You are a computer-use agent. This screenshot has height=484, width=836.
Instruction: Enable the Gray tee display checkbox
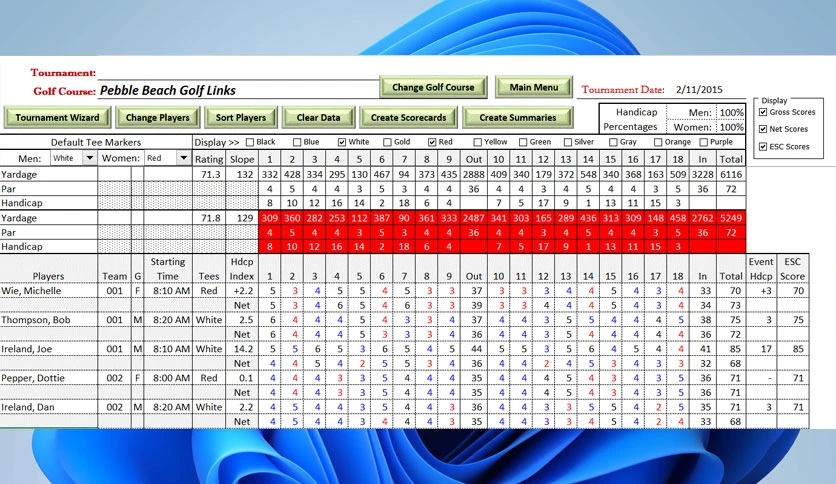(613, 142)
